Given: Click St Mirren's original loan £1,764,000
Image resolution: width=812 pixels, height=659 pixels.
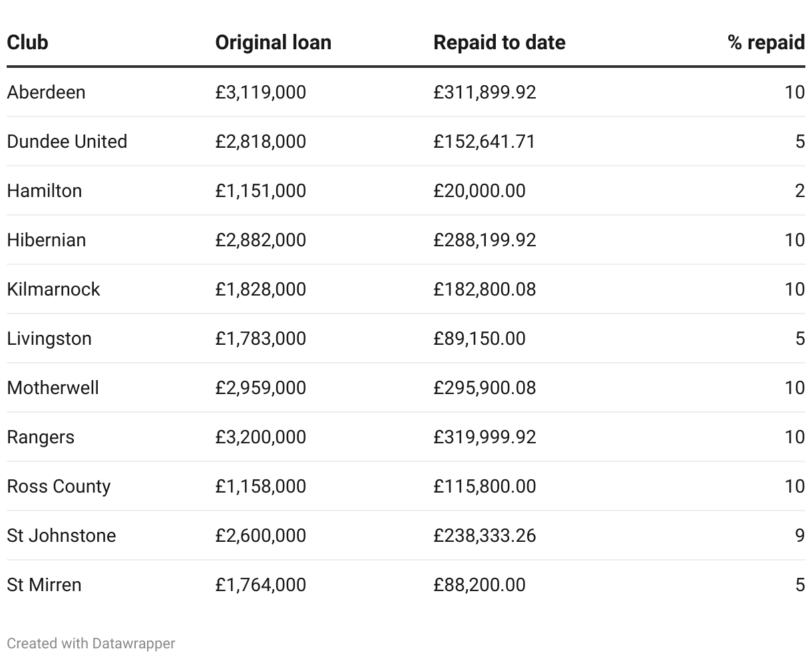Looking at the screenshot, I should tap(260, 584).
